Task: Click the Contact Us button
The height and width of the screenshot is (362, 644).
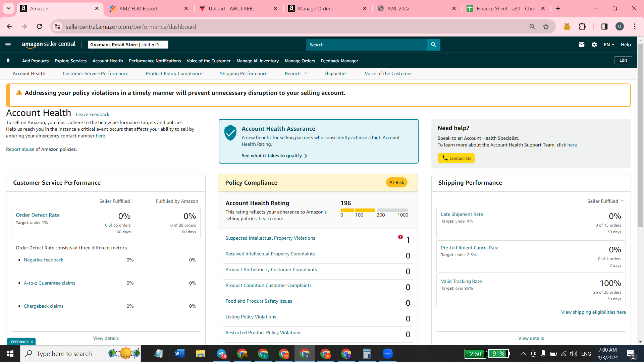Action: (x=456, y=158)
